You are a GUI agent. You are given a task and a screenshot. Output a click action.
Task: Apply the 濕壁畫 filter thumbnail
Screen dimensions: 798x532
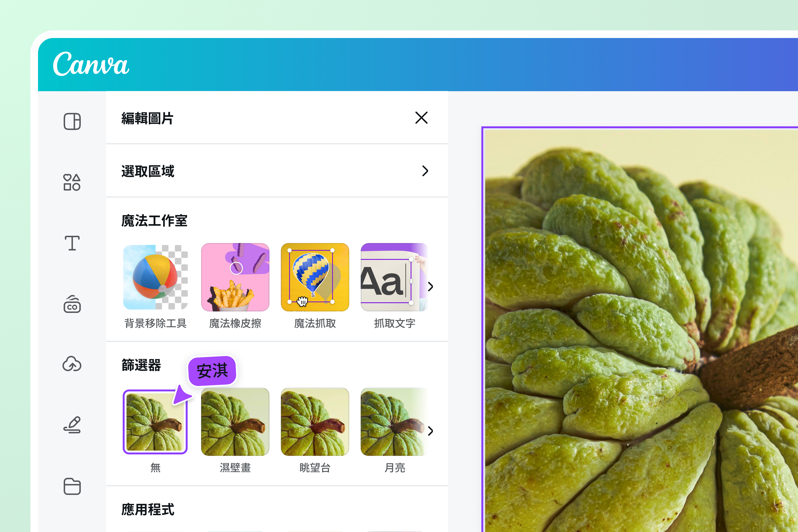click(235, 422)
